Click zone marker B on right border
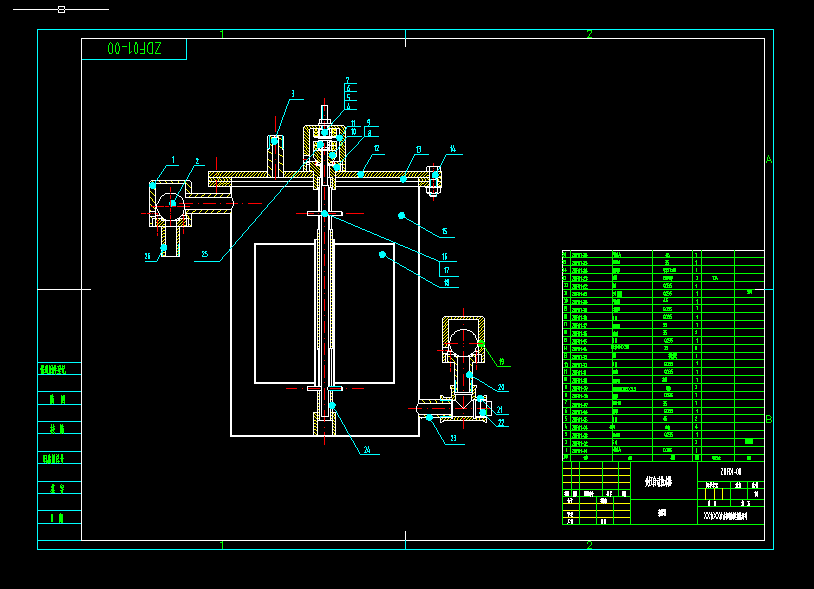 tap(769, 419)
